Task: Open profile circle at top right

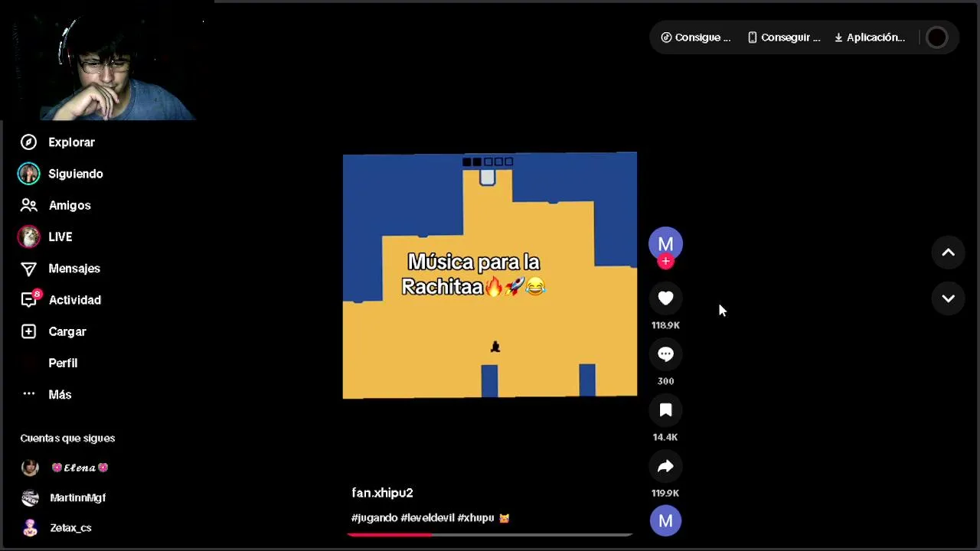Action: (x=937, y=37)
